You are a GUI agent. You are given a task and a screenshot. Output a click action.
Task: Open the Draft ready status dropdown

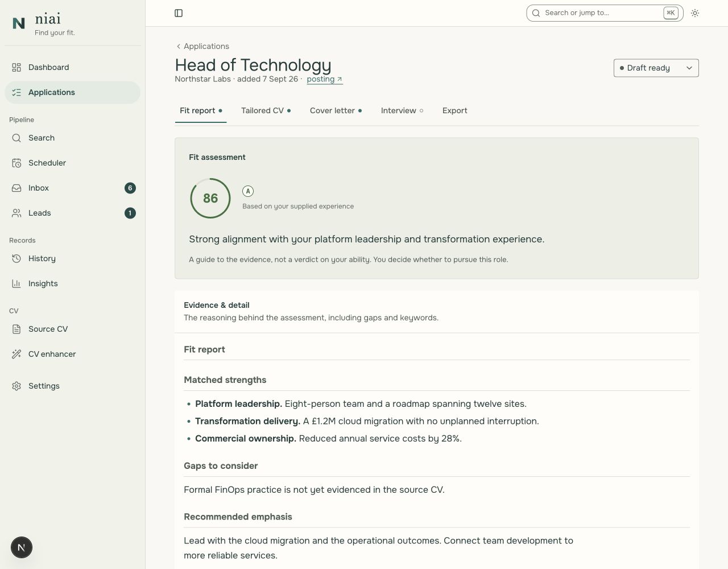pyautogui.click(x=656, y=68)
